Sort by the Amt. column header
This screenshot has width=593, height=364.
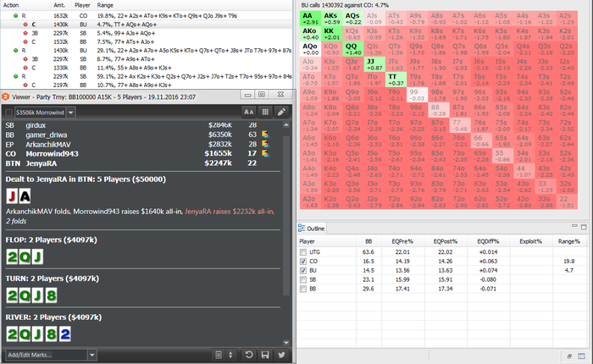click(x=61, y=5)
